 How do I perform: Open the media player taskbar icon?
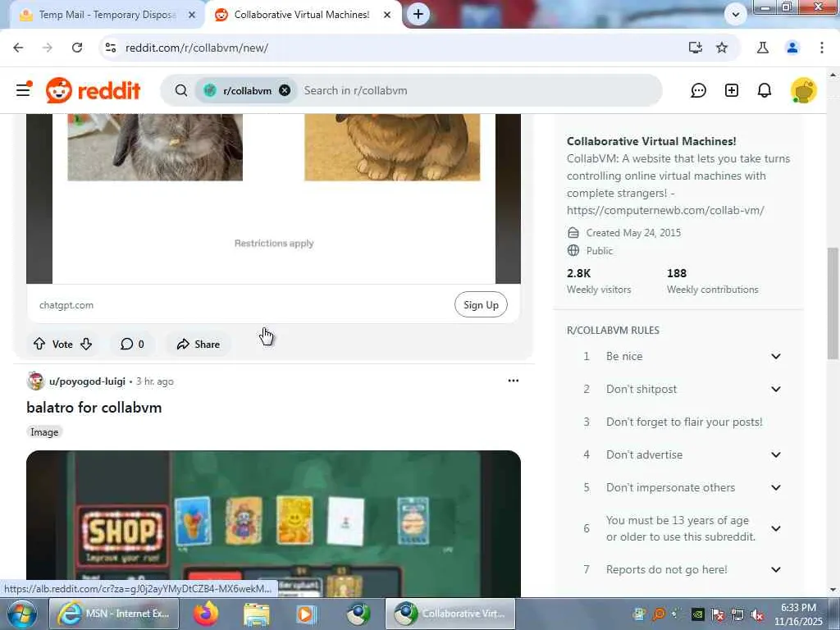[307, 614]
